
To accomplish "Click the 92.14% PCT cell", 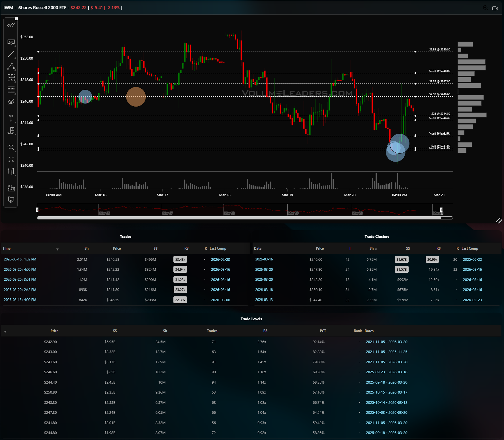I will (x=318, y=342).
